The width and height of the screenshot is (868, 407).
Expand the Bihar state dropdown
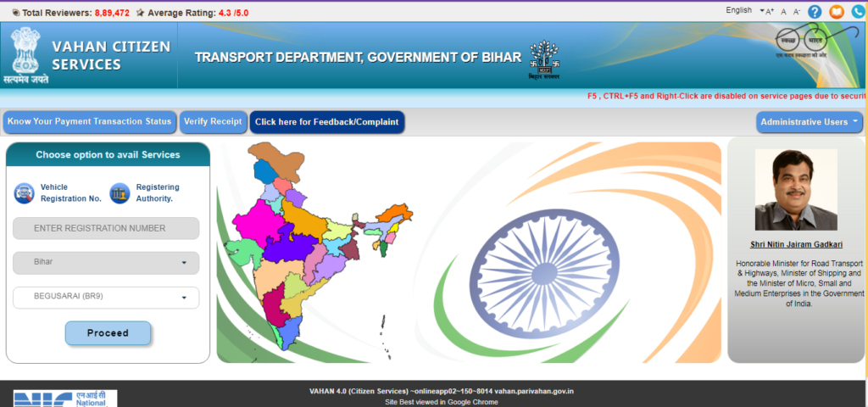[106, 263]
